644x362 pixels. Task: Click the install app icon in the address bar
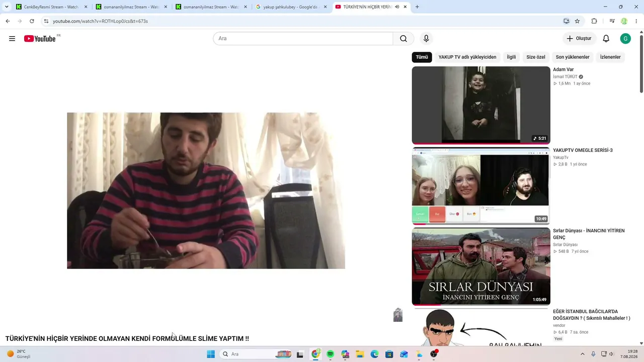pyautogui.click(x=566, y=21)
